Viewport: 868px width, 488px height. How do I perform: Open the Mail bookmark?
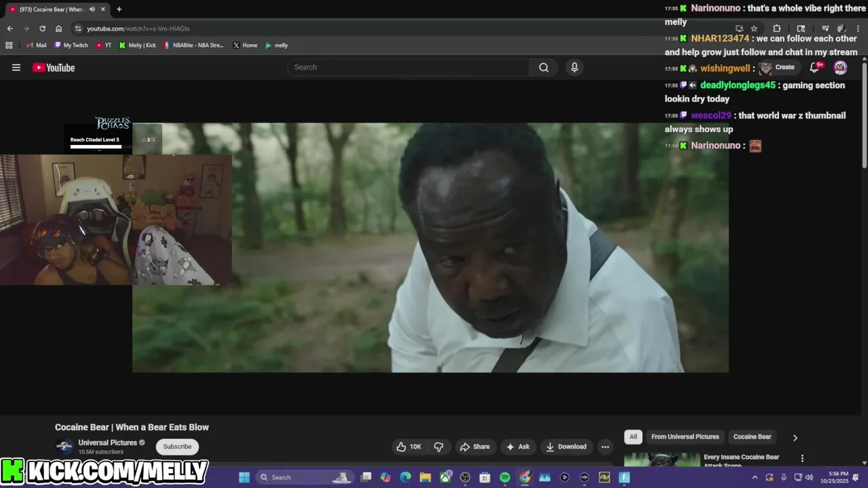pos(37,45)
